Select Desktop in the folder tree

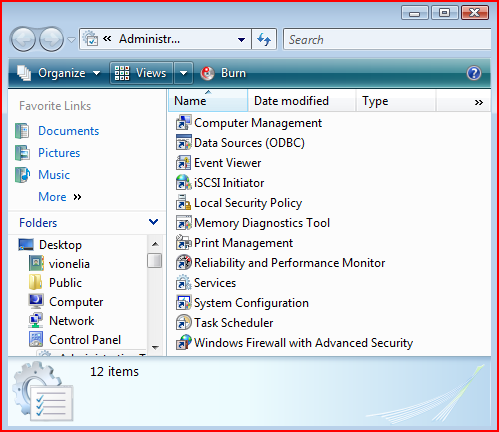(60, 245)
